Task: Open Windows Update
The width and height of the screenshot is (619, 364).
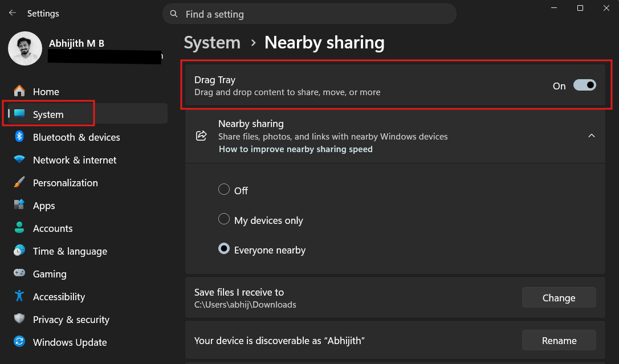Action: [69, 342]
